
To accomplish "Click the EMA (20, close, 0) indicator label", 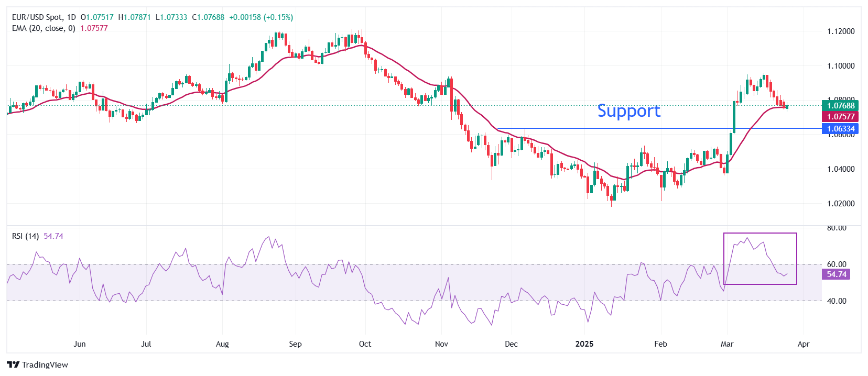I will coord(44,28).
